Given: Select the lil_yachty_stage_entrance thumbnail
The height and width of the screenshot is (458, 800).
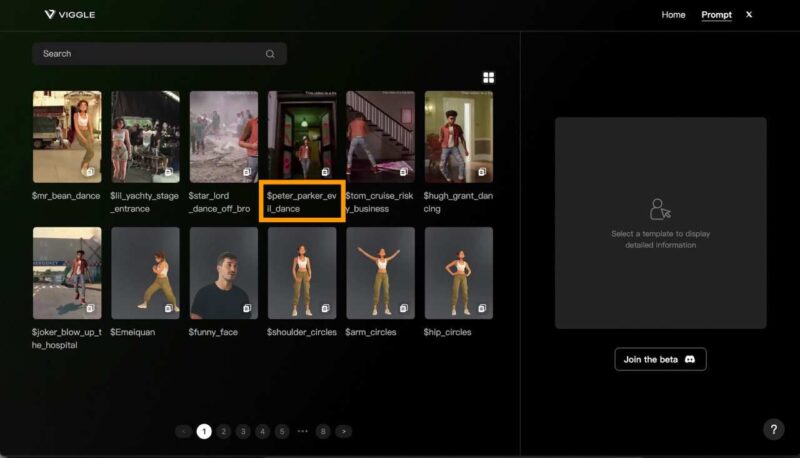Looking at the screenshot, I should pos(145,137).
